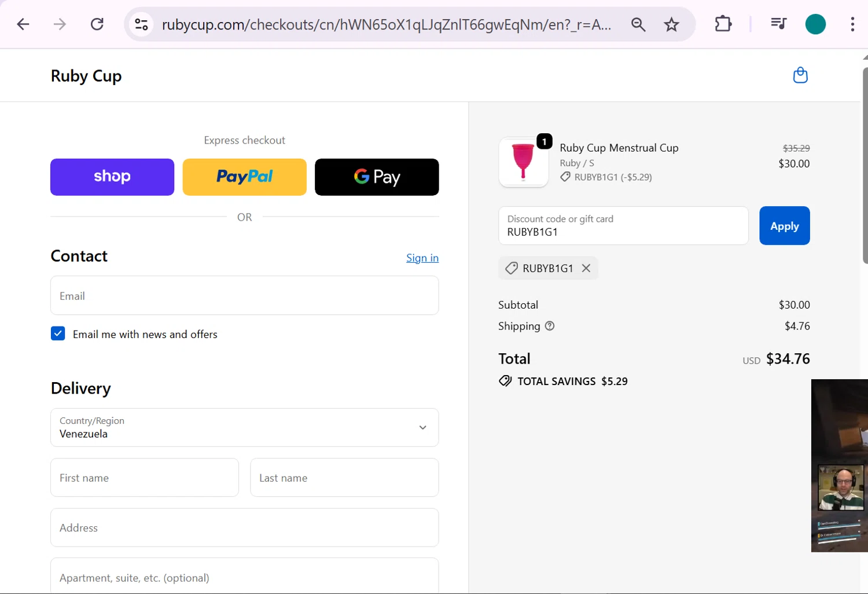Uncheck Email me with news and offers
Viewport: 868px width, 594px height.
point(58,333)
